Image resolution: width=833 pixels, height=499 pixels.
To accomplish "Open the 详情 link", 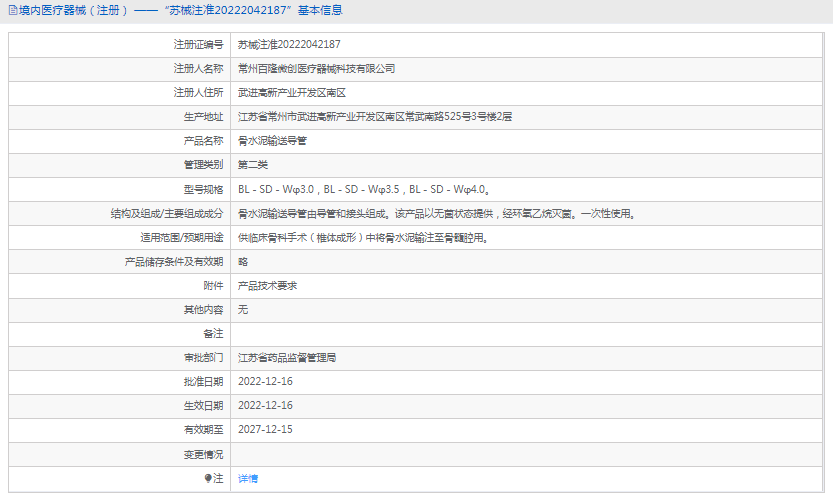I will tap(248, 478).
